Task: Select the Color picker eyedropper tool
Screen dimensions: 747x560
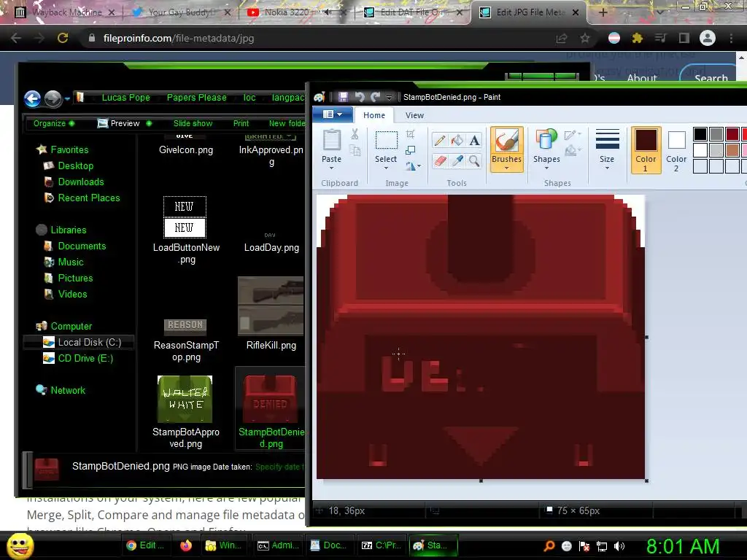Action: pos(457,161)
